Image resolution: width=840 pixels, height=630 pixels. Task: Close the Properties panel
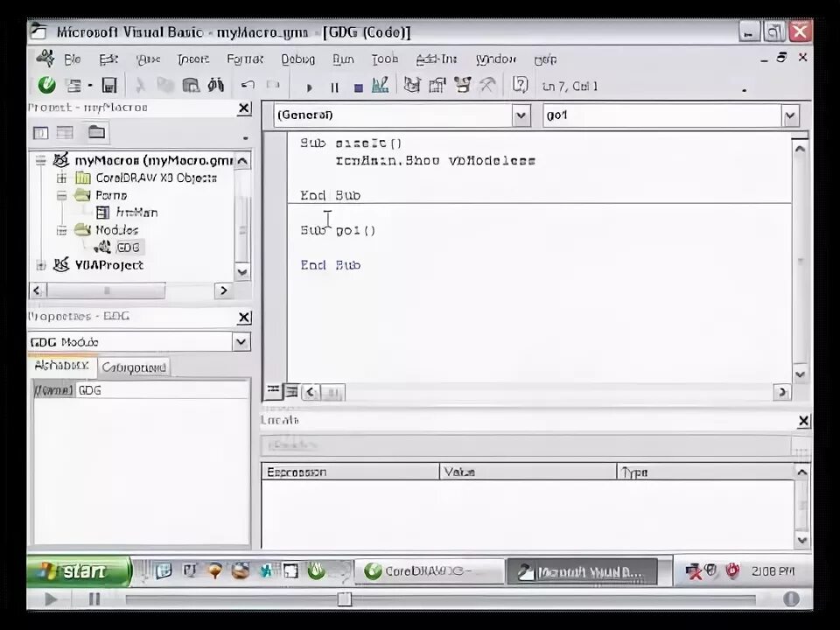pyautogui.click(x=244, y=318)
